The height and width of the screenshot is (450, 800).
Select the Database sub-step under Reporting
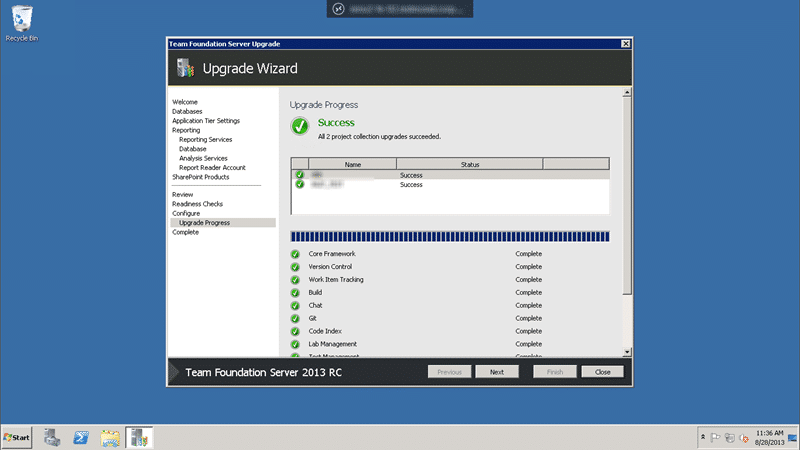point(193,149)
